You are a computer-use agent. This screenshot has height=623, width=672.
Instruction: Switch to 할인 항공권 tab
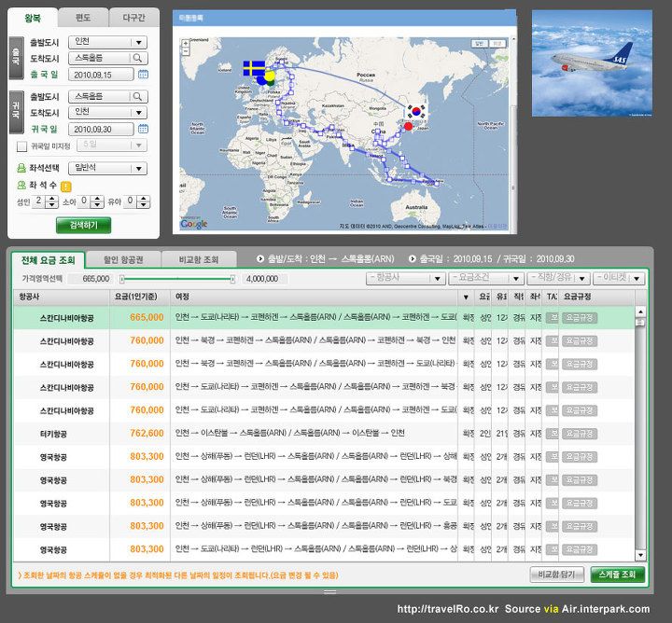coord(123,260)
